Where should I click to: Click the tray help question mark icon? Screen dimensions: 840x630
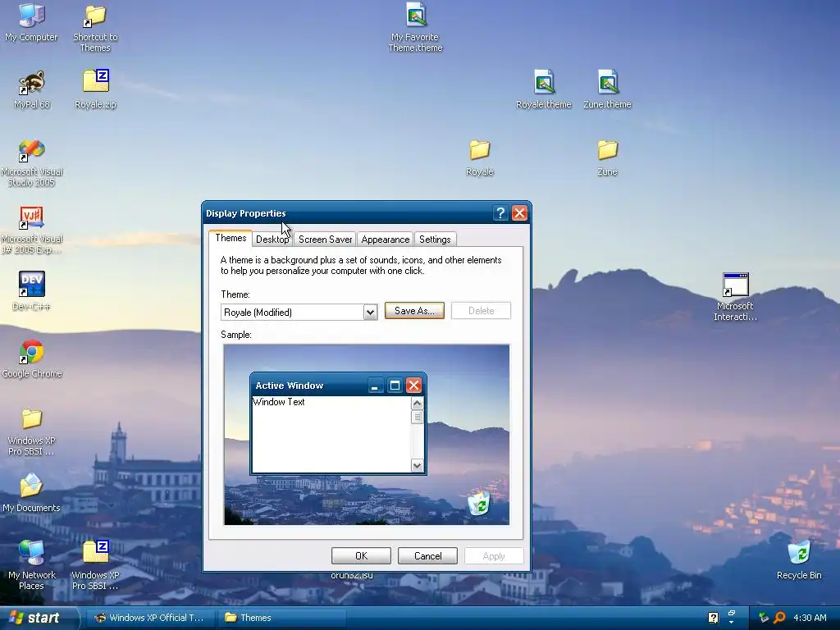coord(713,618)
